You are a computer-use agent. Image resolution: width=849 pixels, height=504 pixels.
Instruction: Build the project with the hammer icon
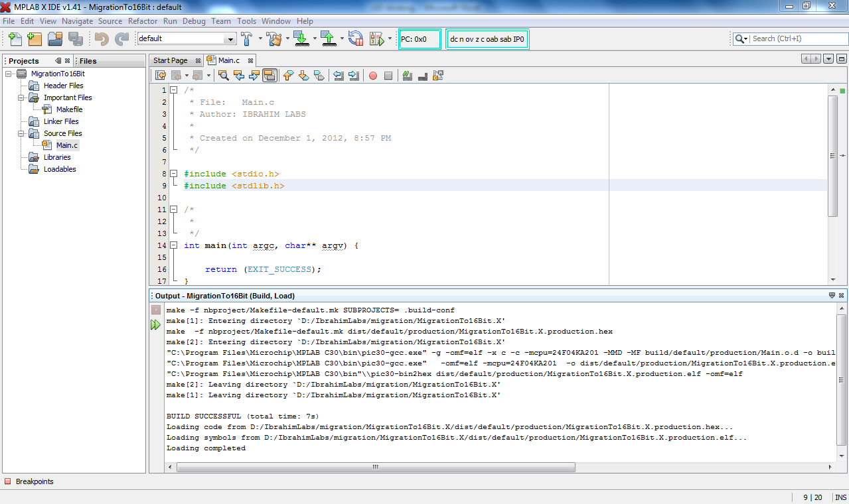click(247, 38)
